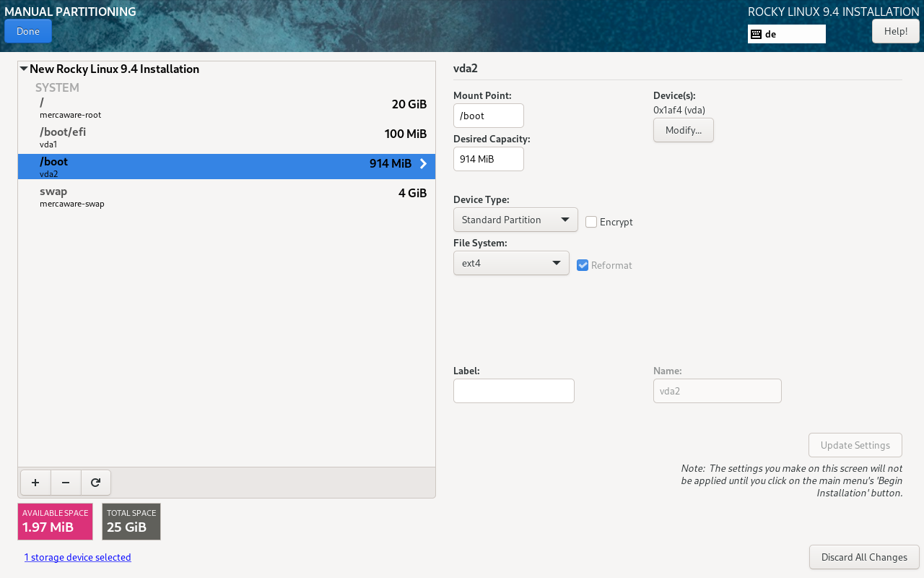Click the Total Space 25 GiB box

point(131,522)
